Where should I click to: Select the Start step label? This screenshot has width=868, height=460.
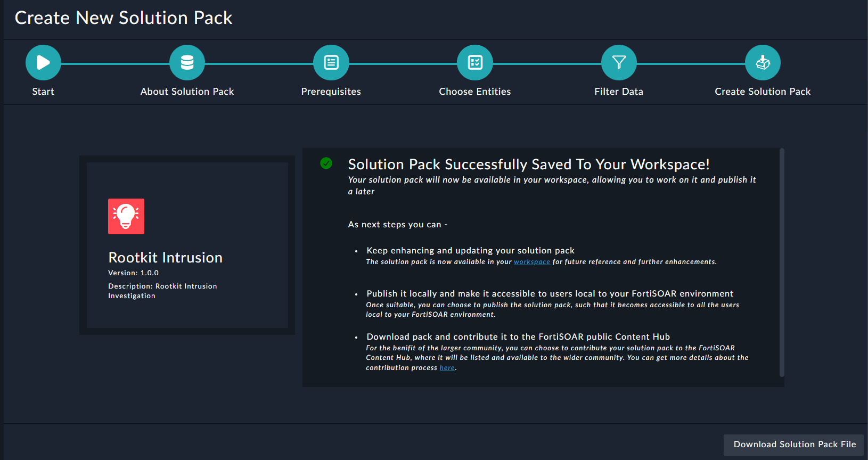pos(43,91)
